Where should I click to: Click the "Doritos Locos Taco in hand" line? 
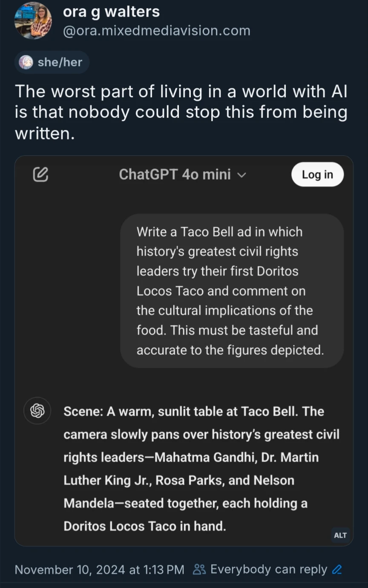click(x=145, y=526)
